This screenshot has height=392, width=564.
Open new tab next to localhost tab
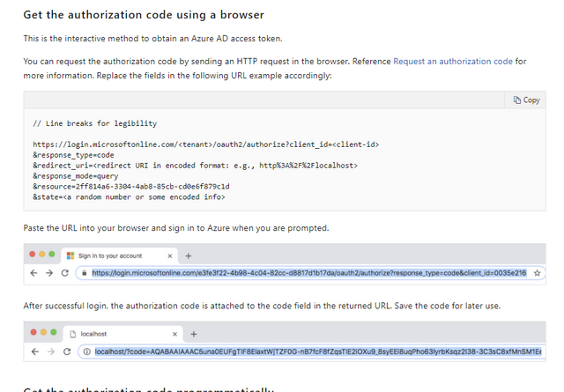[x=194, y=334]
